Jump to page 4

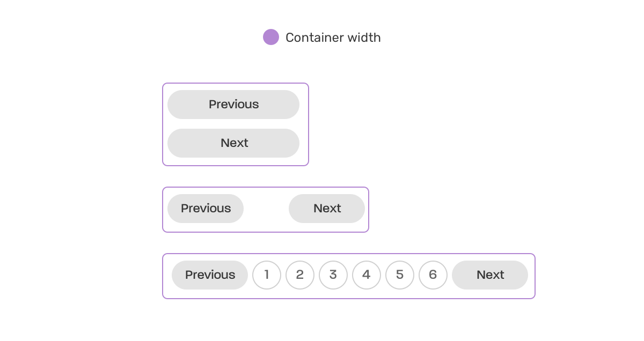(x=367, y=275)
